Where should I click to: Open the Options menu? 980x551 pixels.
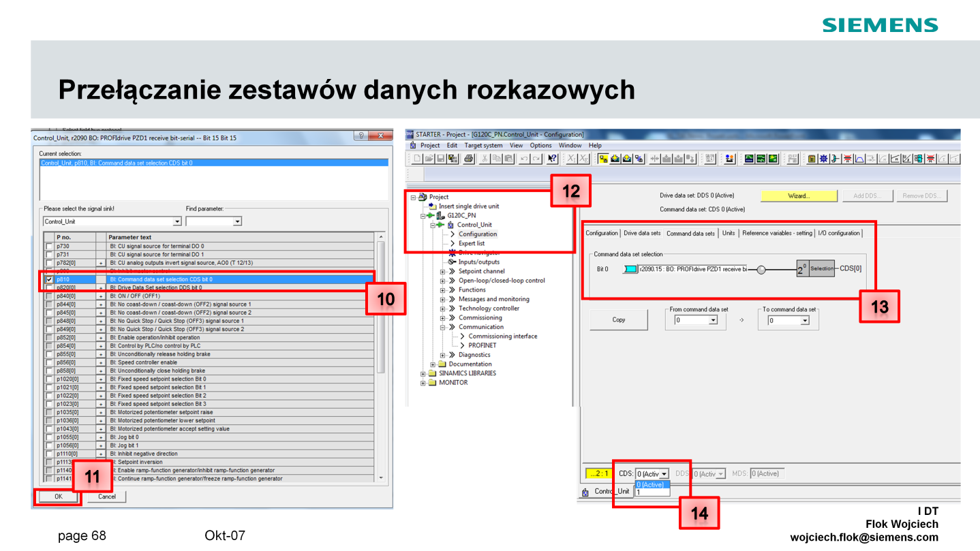540,145
